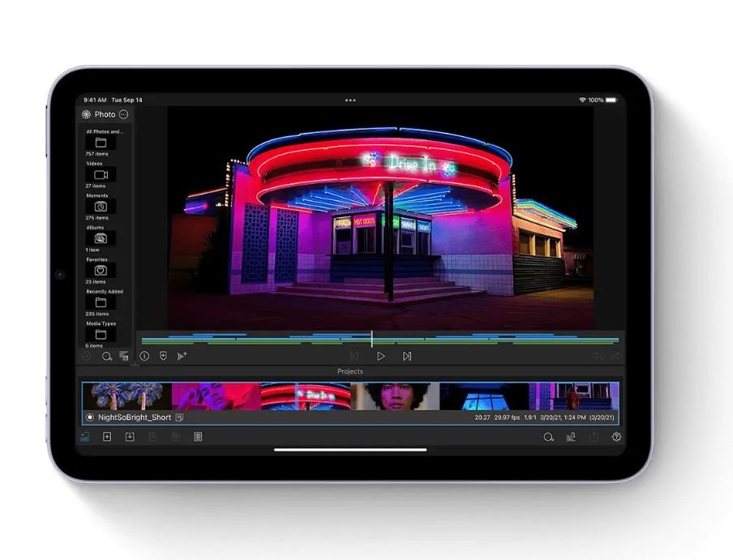Open settings gear in bottom toolbar
This screenshot has height=560, width=733.
coord(616,437)
